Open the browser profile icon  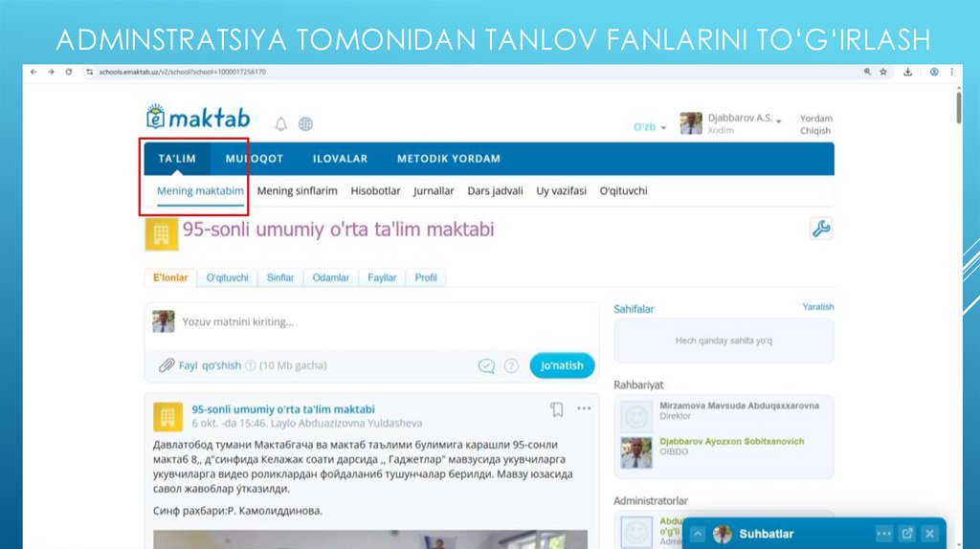point(934,72)
